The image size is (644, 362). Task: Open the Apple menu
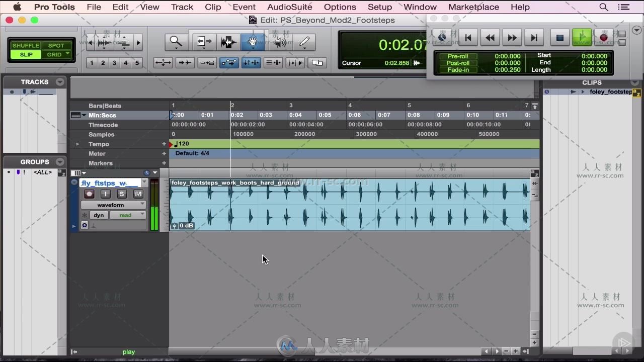click(x=17, y=7)
